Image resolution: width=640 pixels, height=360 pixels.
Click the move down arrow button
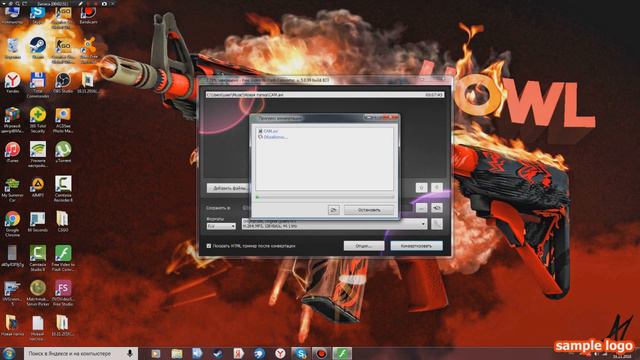click(437, 187)
